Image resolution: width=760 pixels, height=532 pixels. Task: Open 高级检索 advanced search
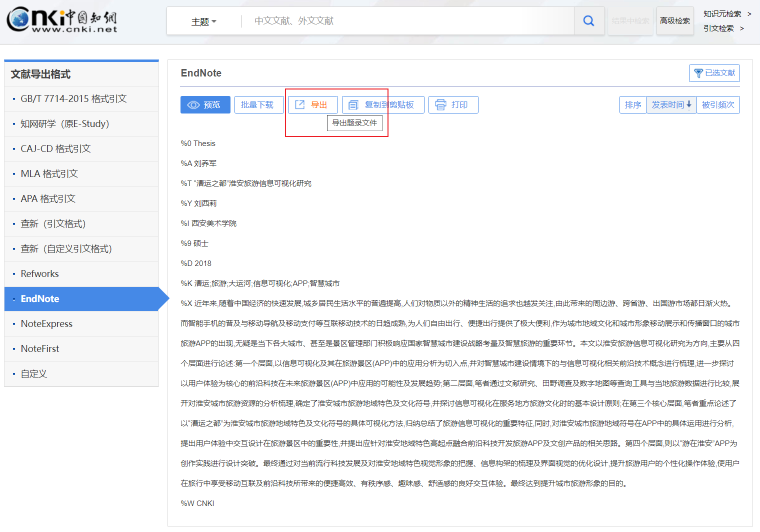[675, 20]
